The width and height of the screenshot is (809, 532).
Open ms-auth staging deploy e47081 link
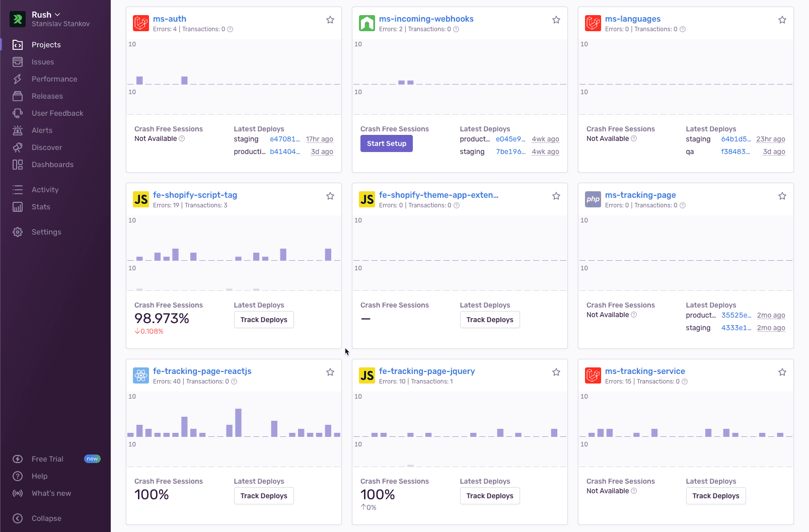[284, 139]
